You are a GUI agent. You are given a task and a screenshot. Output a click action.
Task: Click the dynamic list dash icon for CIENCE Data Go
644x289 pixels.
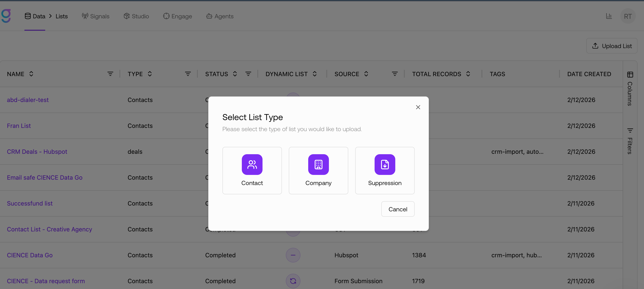point(293,255)
